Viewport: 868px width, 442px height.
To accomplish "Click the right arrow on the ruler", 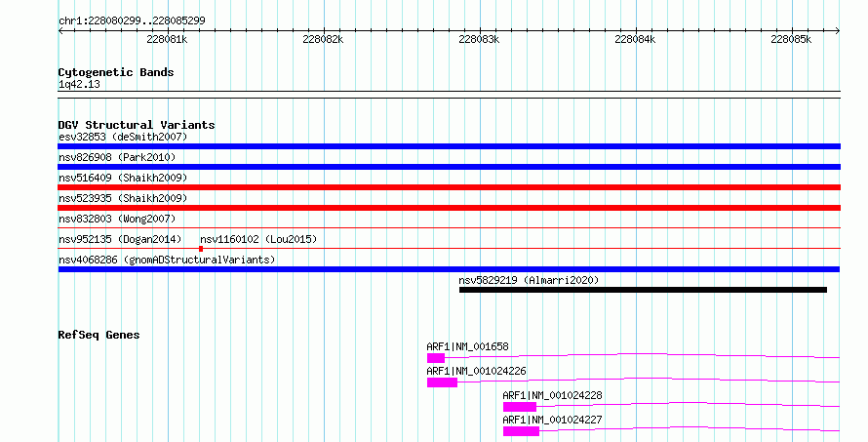I will [x=838, y=31].
